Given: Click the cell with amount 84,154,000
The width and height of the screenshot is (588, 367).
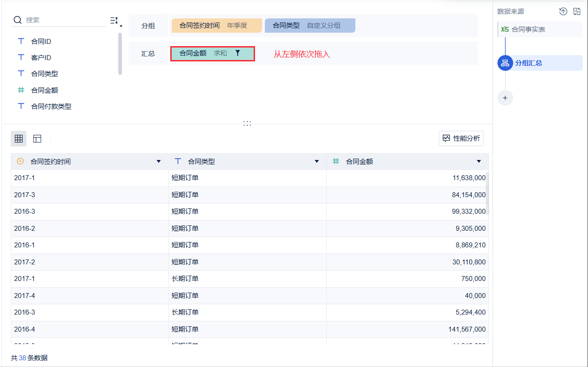Looking at the screenshot, I should coord(407,195).
